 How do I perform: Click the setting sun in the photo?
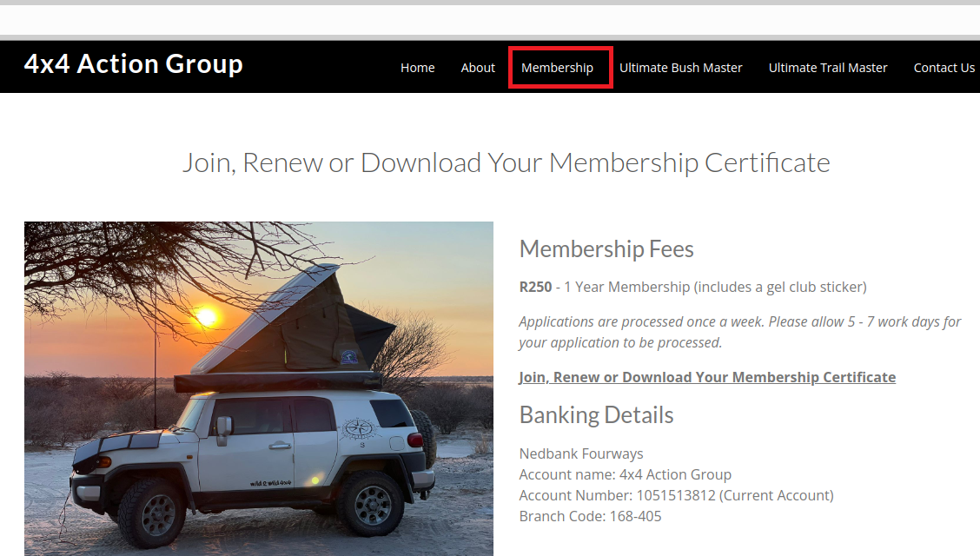tap(206, 317)
